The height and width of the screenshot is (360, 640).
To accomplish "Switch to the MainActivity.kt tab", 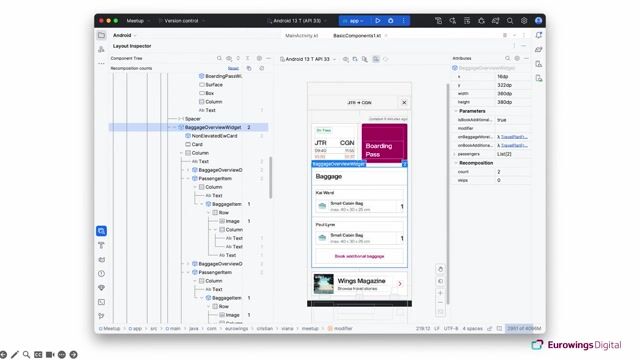I will pos(302,36).
